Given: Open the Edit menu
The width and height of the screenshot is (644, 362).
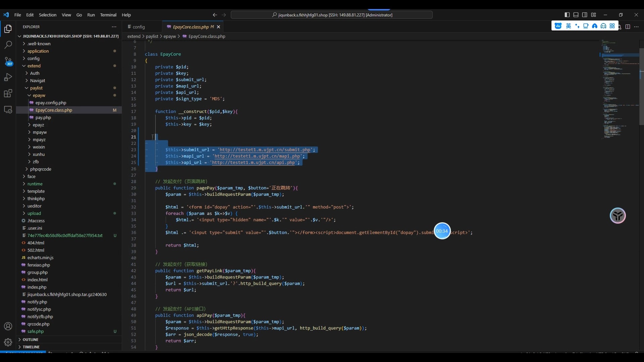Looking at the screenshot, I should pyautogui.click(x=30, y=15).
